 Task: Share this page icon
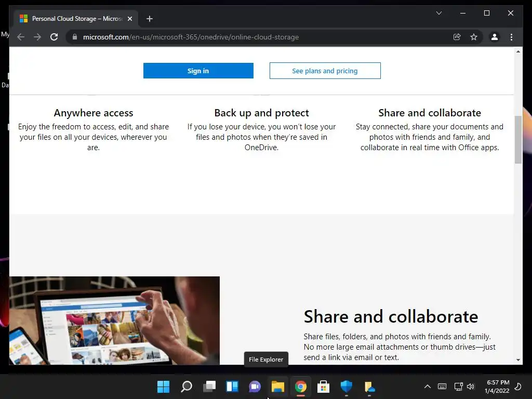click(457, 37)
